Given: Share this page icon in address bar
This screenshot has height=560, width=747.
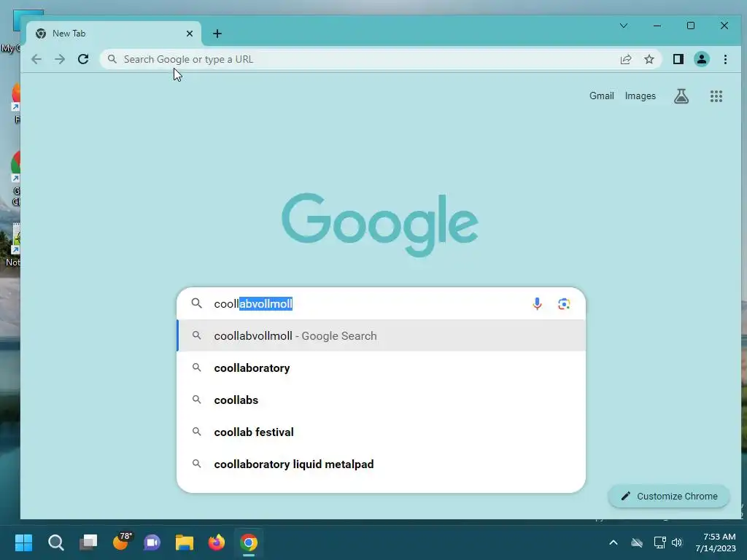Looking at the screenshot, I should coord(625,59).
